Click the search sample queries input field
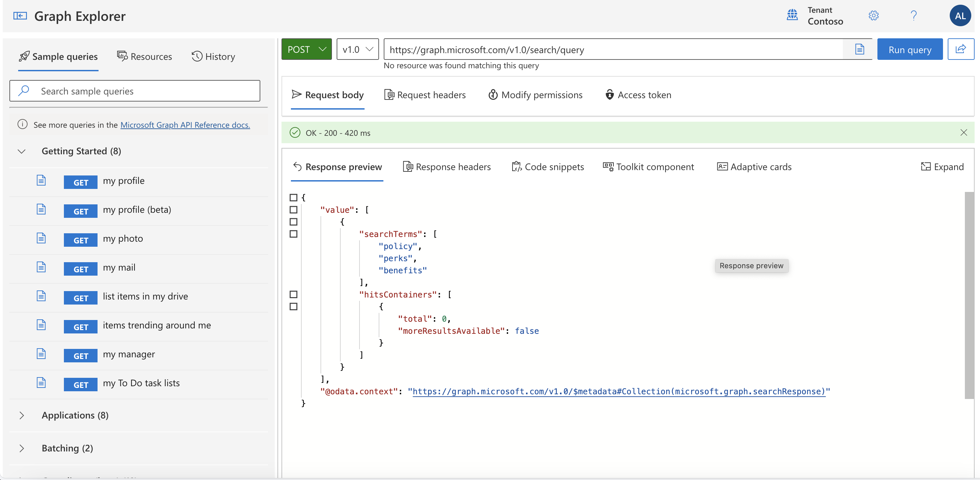The width and height of the screenshot is (980, 480). [x=135, y=90]
